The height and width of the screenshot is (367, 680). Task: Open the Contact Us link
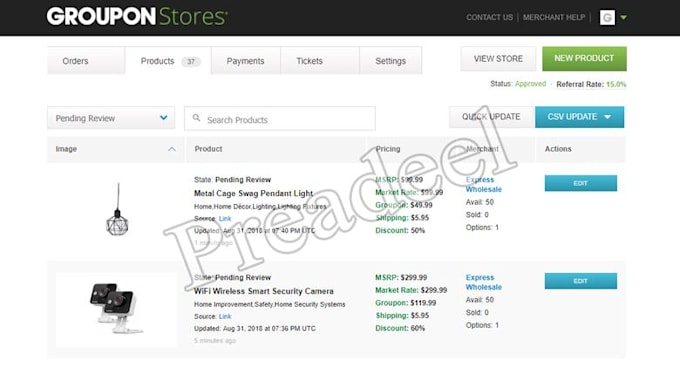(x=489, y=17)
